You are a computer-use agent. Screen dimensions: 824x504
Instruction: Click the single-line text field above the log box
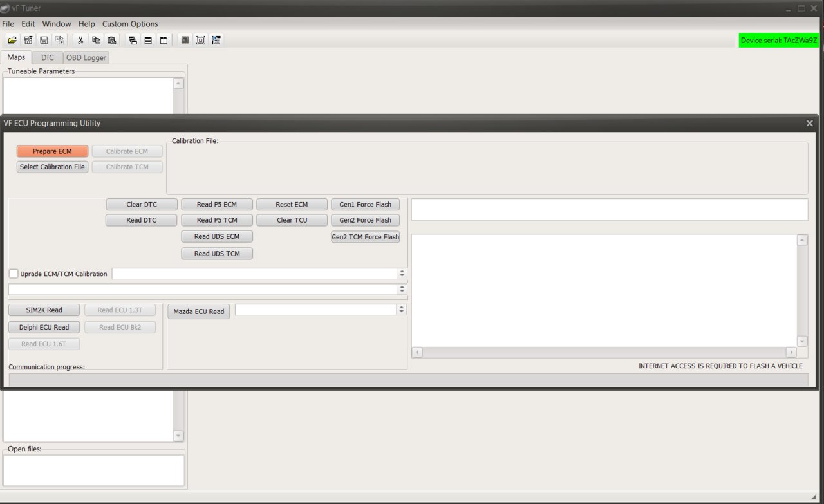point(609,210)
